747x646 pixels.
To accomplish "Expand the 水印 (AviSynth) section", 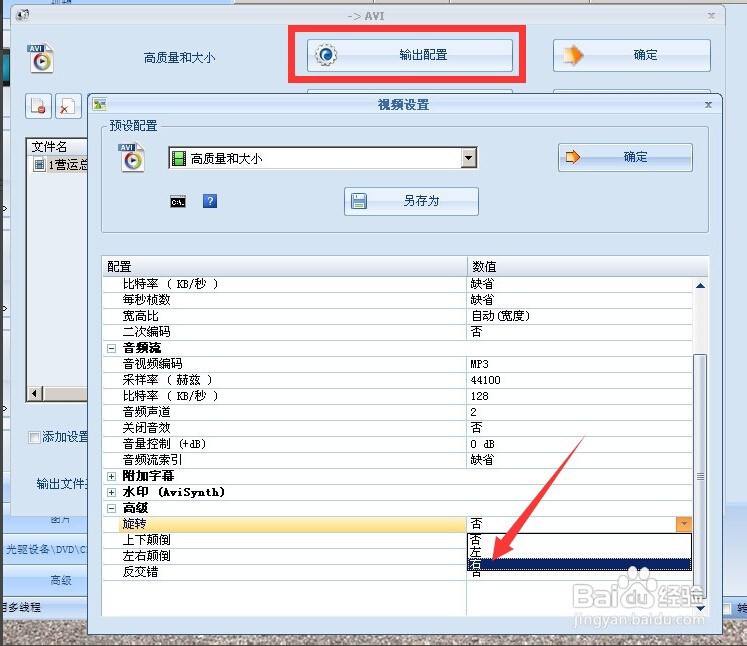I will 111,492.
